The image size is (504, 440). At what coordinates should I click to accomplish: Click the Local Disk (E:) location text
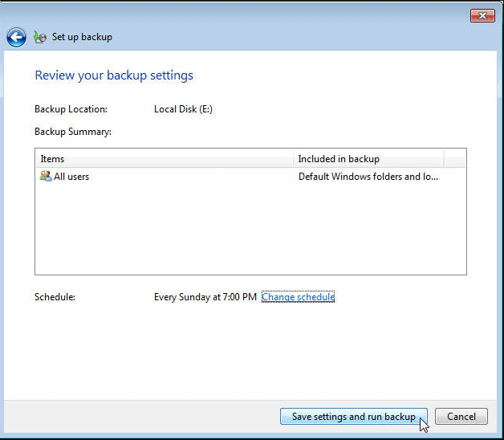(183, 109)
